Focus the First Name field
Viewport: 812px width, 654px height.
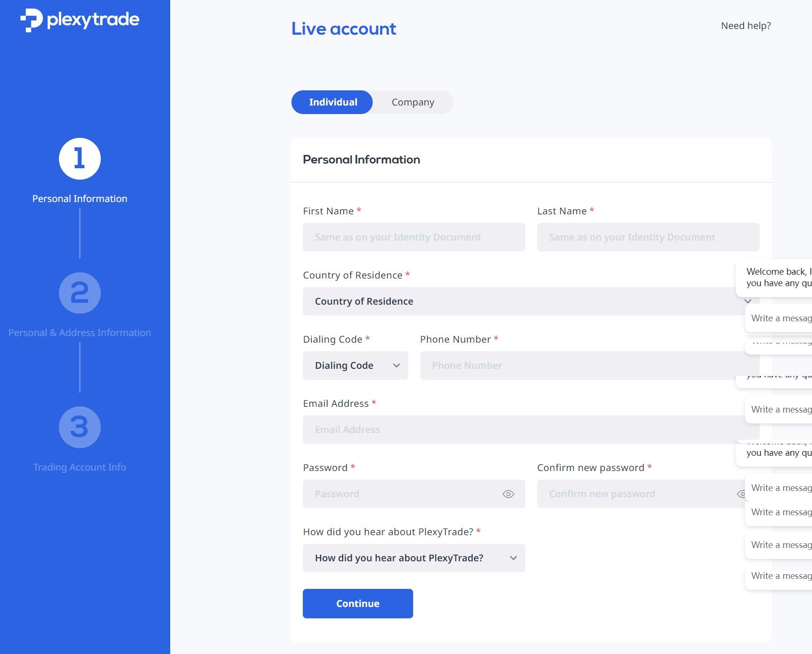(414, 237)
